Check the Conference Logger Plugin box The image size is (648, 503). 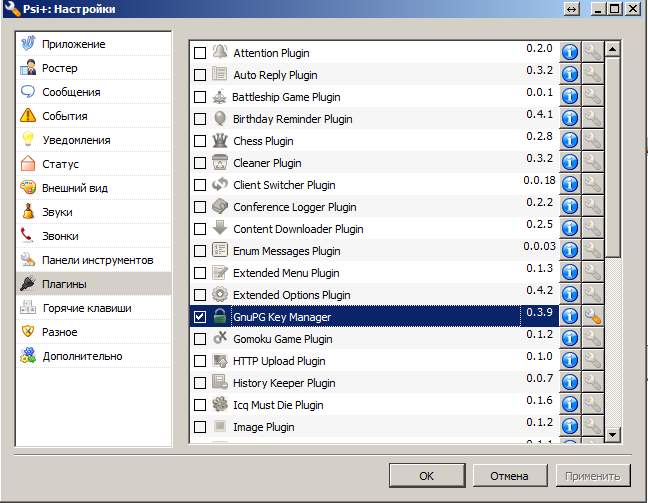click(200, 207)
